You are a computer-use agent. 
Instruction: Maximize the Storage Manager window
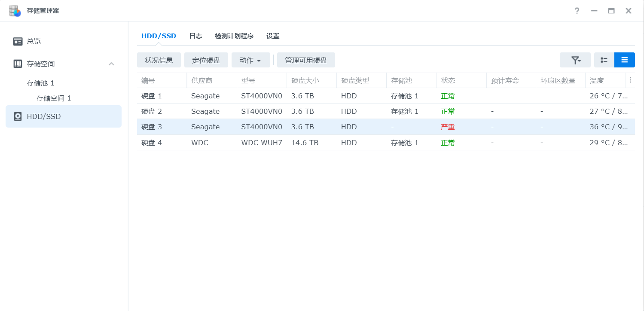click(611, 11)
